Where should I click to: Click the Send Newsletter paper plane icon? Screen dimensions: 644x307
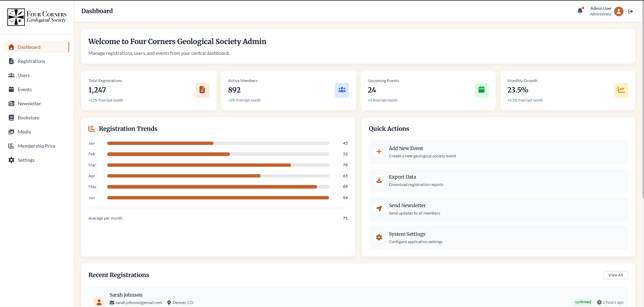379,209
